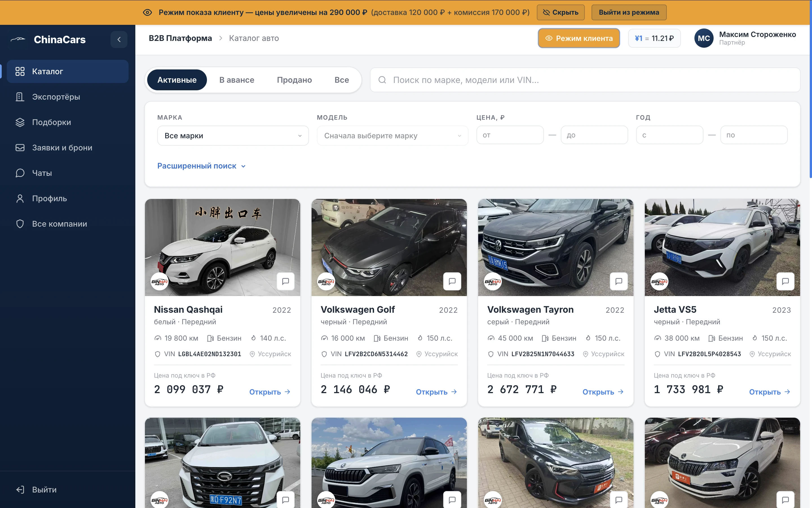Image resolution: width=812 pixels, height=508 pixels.
Task: Open the Jetta VS5 listing via Открыть
Action: [770, 392]
